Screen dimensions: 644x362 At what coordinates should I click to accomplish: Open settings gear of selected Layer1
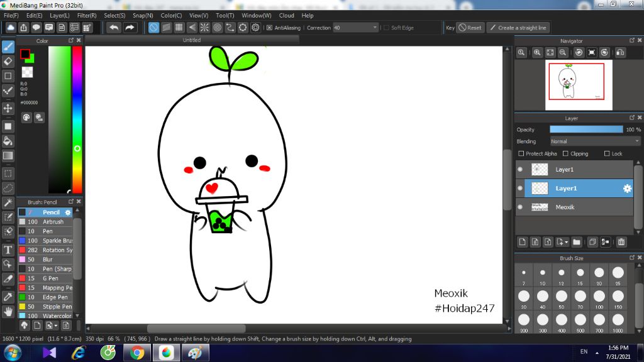(627, 189)
